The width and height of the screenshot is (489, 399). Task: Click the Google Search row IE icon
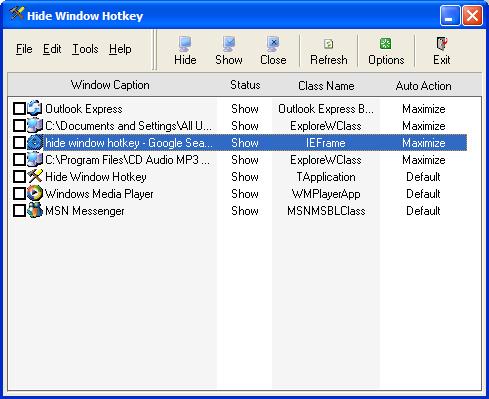pos(35,142)
